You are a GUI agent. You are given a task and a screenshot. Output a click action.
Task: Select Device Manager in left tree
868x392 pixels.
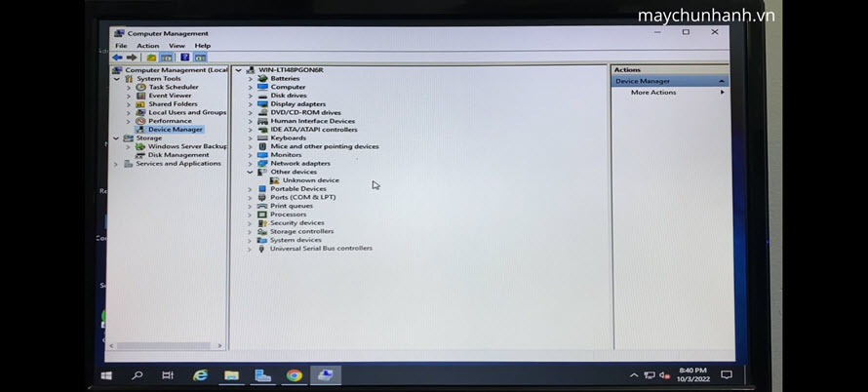[175, 130]
